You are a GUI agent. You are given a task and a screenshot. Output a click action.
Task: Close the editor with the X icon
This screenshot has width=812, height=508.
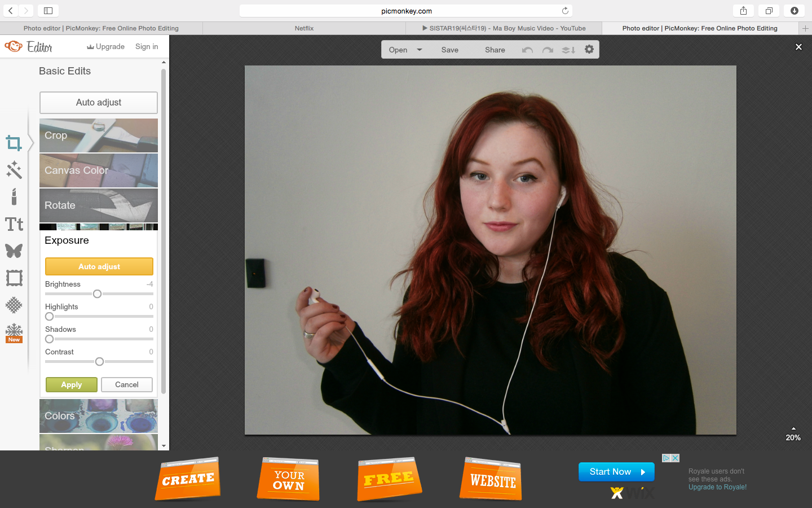pyautogui.click(x=798, y=47)
